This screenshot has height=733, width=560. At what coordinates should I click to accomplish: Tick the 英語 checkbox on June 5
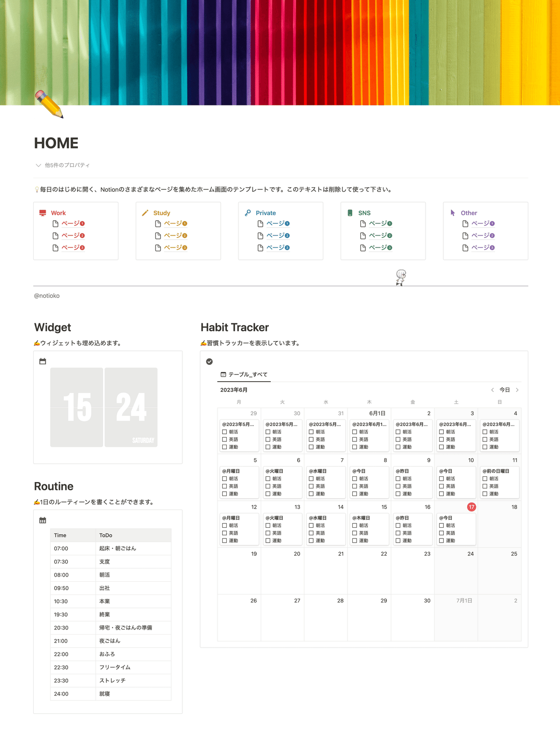(x=224, y=486)
